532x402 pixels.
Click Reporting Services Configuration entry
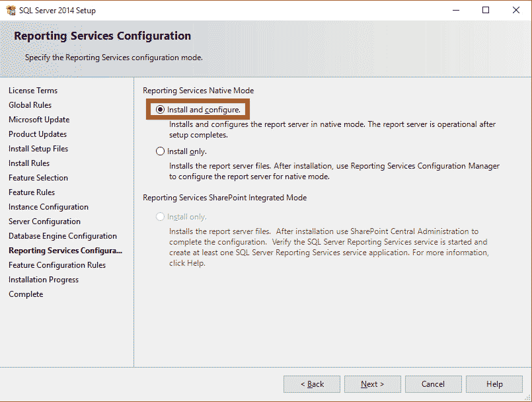tap(65, 250)
